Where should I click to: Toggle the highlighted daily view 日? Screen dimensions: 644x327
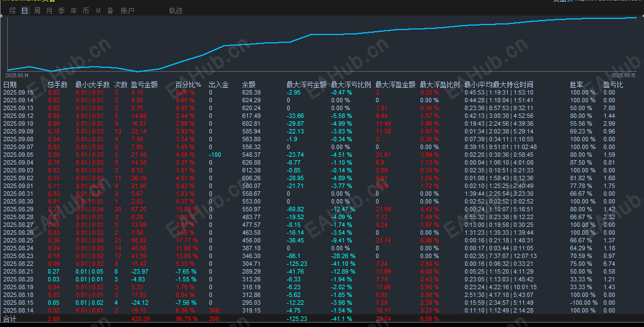coord(24,11)
